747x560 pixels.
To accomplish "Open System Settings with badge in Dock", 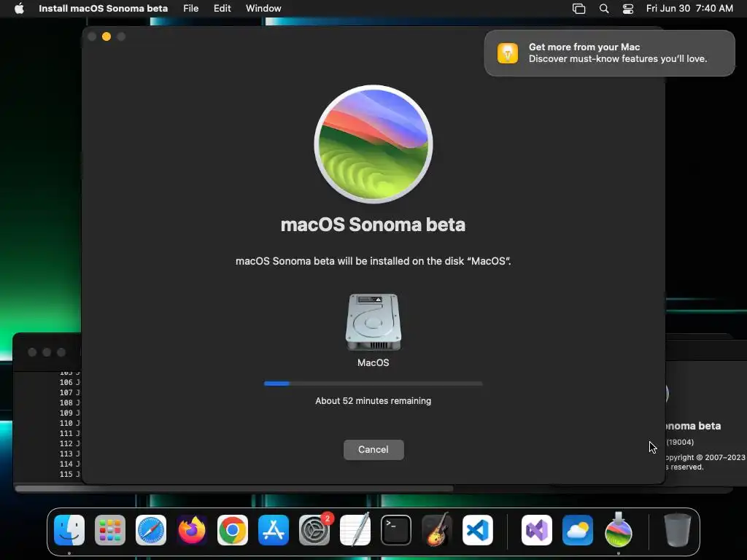I will [x=314, y=530].
